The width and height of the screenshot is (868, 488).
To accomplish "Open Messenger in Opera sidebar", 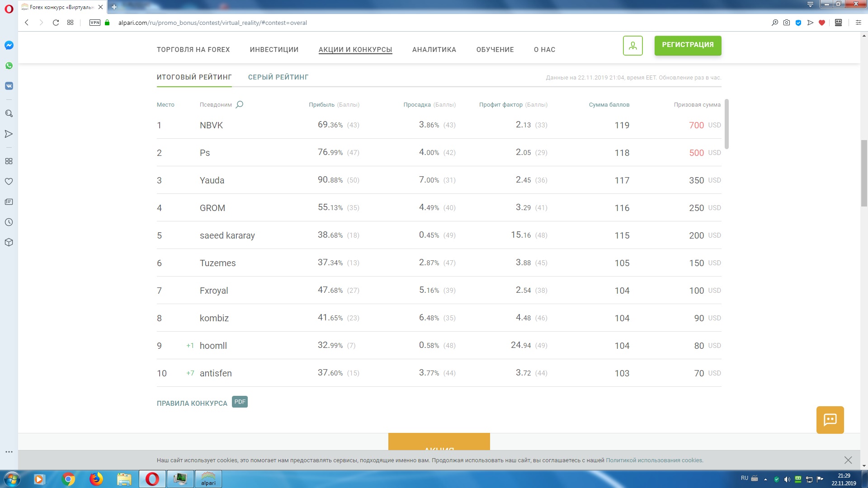I will point(9,45).
